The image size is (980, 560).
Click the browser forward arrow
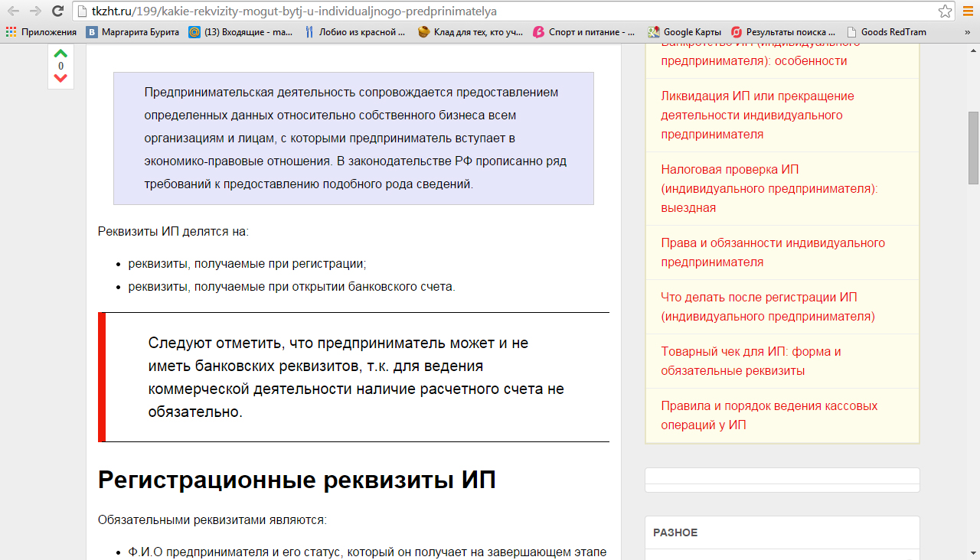click(35, 11)
